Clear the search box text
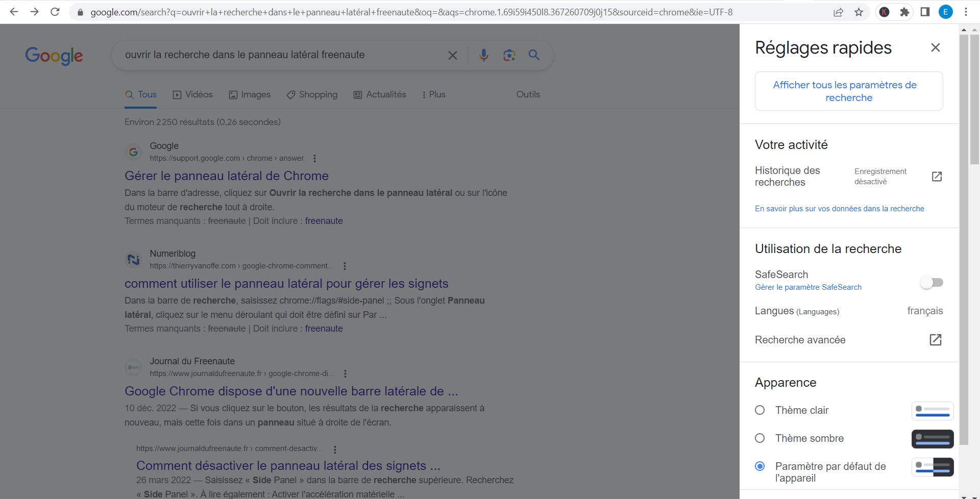 point(452,55)
